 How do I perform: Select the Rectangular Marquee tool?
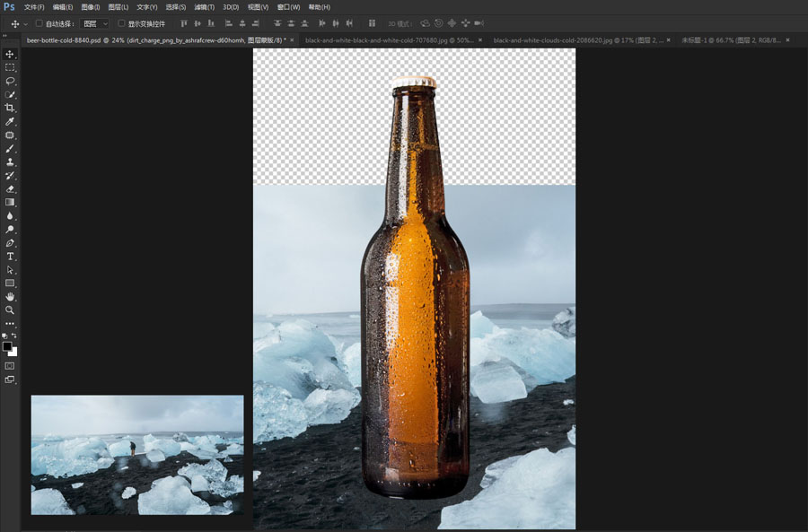click(11, 67)
